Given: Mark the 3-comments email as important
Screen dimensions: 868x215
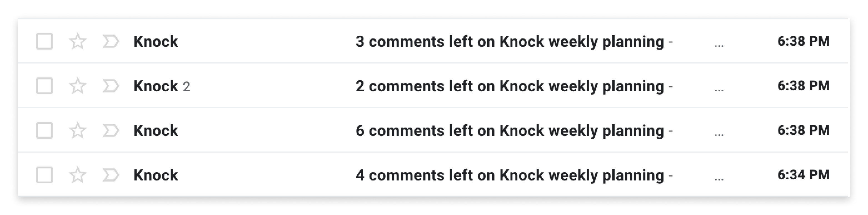Looking at the screenshot, I should (111, 41).
